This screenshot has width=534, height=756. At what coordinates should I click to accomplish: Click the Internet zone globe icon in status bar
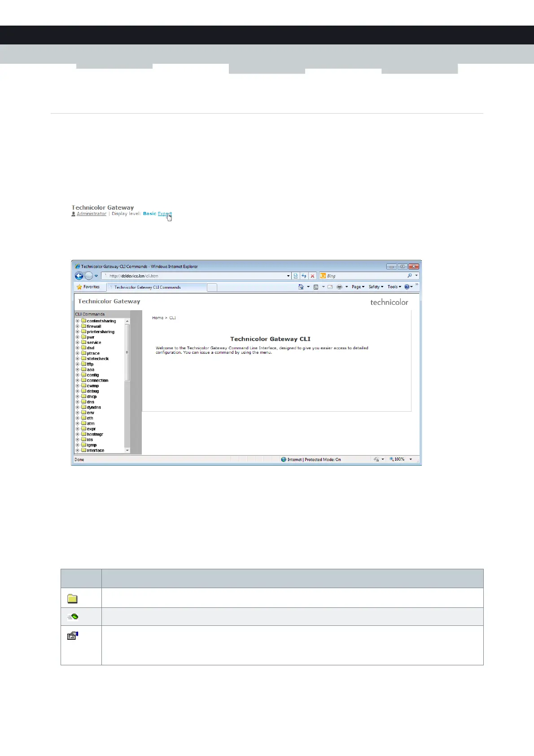tap(284, 460)
